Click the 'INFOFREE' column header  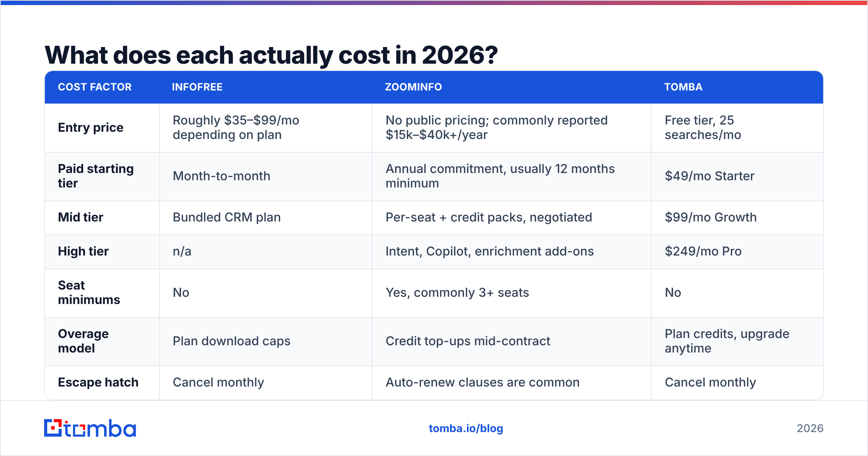point(197,87)
